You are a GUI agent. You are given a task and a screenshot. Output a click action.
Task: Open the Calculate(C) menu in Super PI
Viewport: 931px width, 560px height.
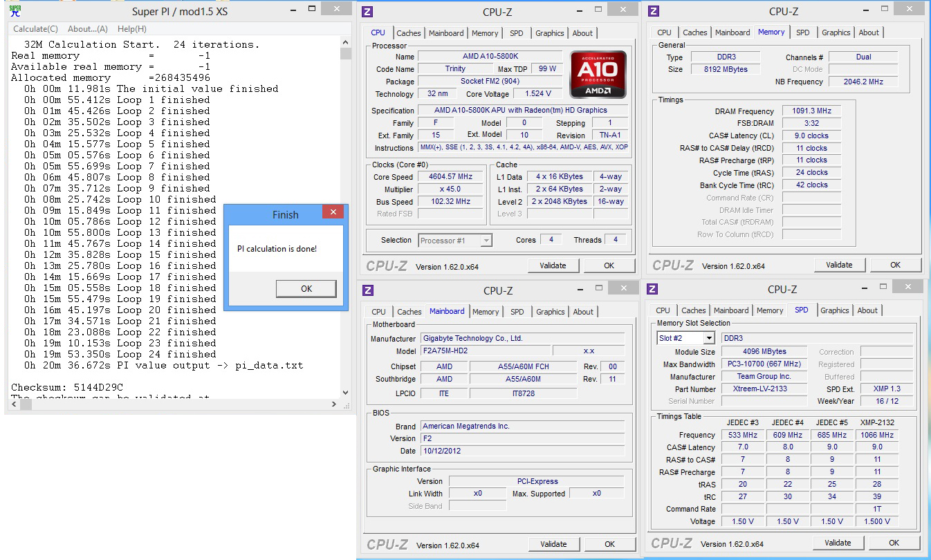pos(35,29)
